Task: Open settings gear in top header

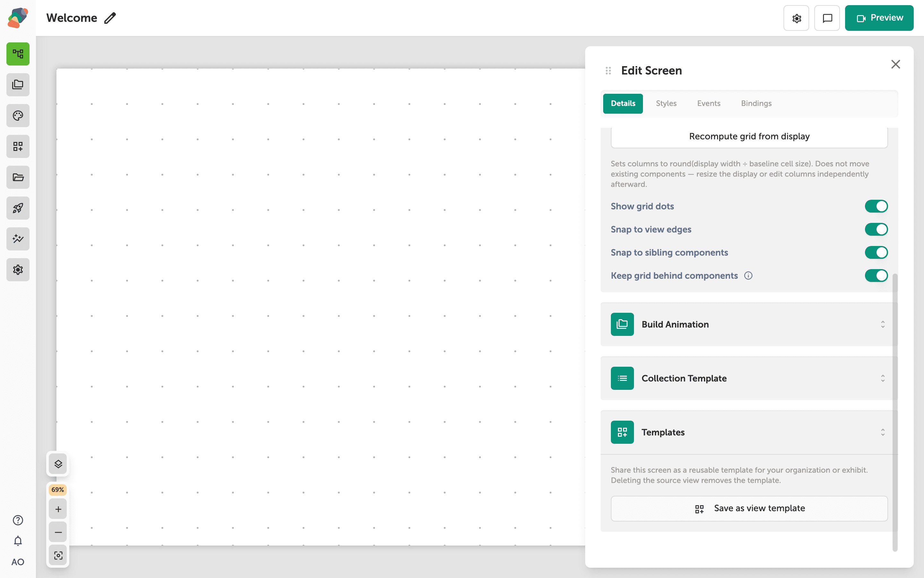Action: point(797,18)
